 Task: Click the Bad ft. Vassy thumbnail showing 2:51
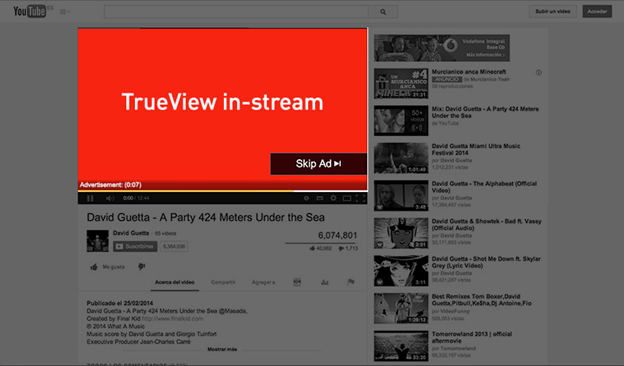click(x=401, y=233)
